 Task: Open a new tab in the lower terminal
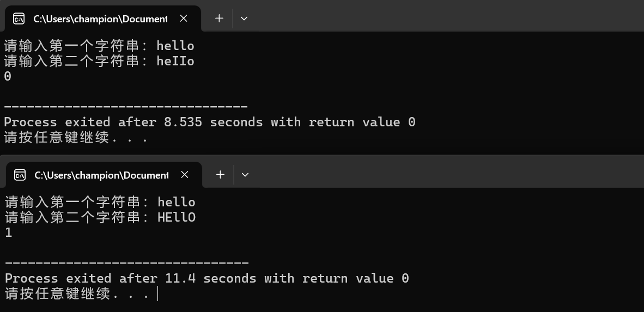(x=220, y=175)
